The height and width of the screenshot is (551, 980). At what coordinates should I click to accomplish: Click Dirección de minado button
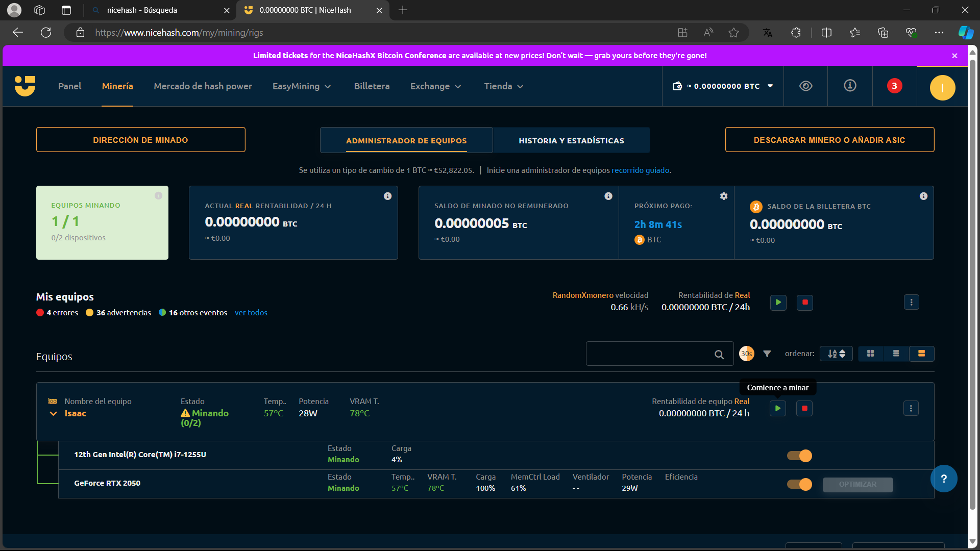[x=140, y=140]
